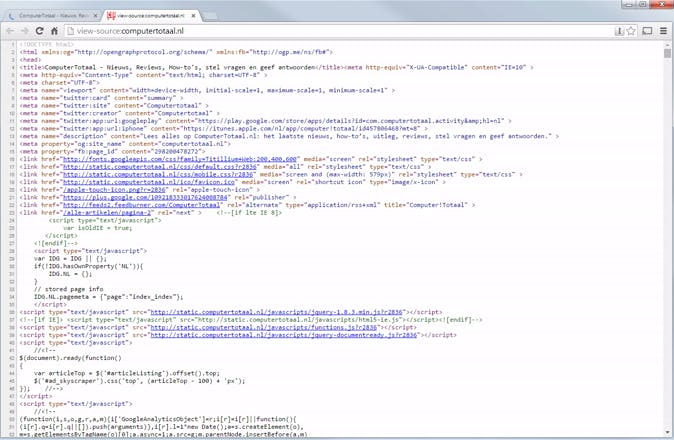This screenshot has width=674, height=440.
Task: Open the feeds2.feedburner.com/ComputerTotaal link
Action: (141, 205)
